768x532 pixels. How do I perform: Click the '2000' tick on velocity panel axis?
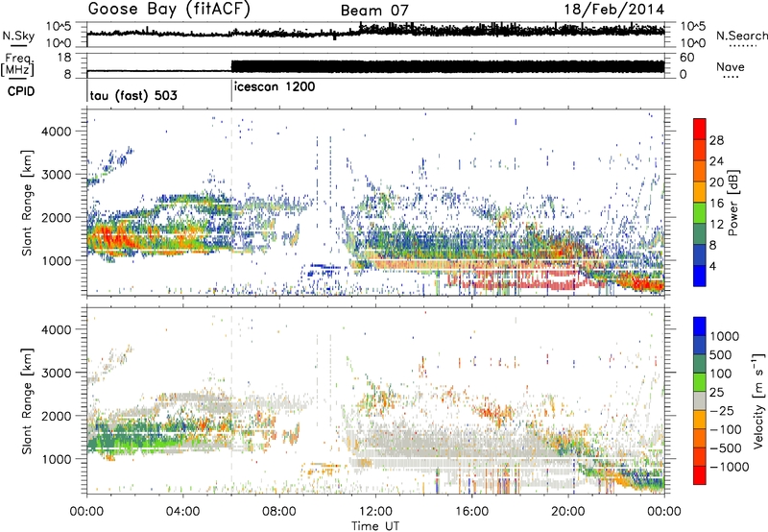56,416
